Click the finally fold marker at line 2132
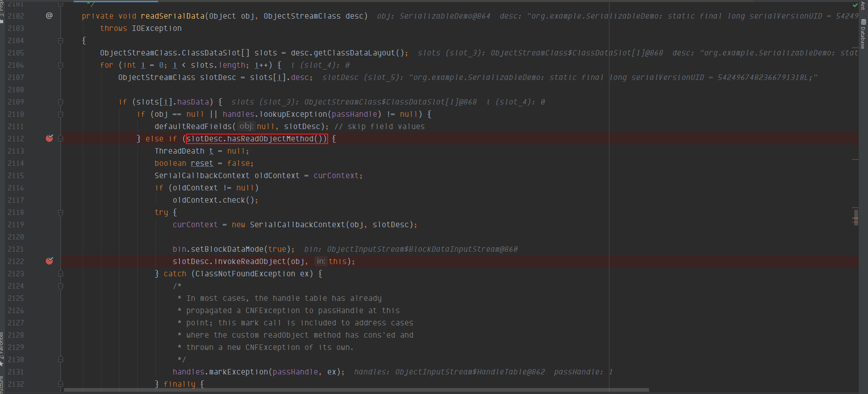This screenshot has width=868, height=394. (60, 384)
